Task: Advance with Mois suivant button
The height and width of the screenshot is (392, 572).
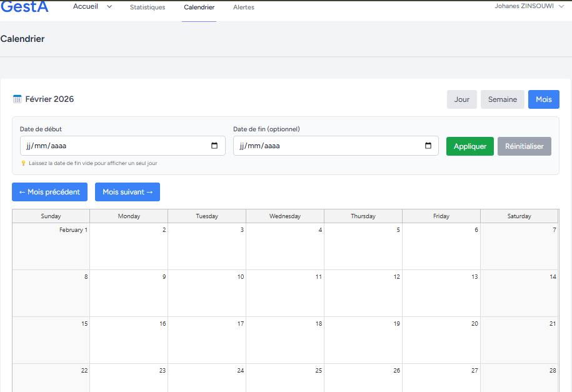Action: 128,192
